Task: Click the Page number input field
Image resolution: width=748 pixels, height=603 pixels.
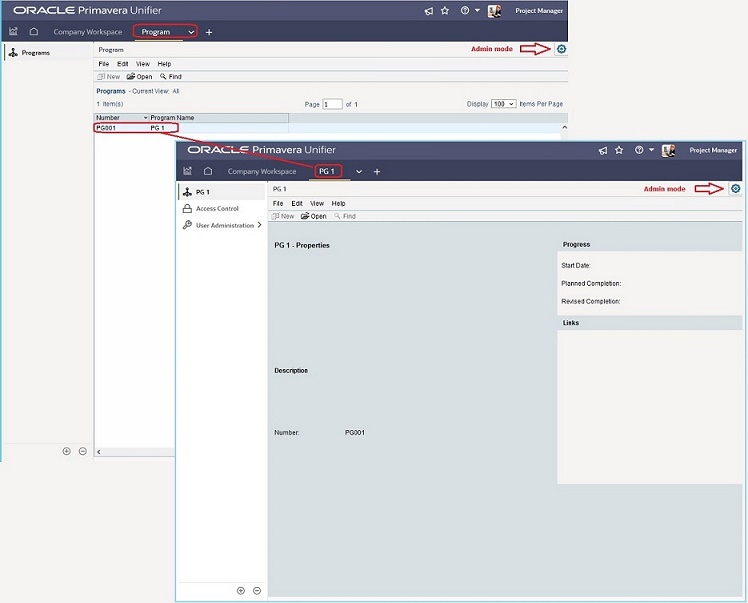Action: point(332,104)
